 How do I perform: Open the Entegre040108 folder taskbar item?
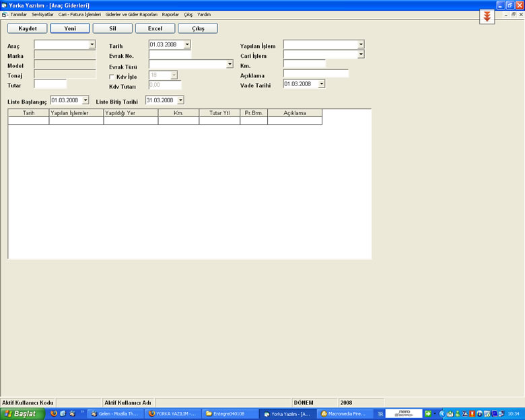coord(230,414)
